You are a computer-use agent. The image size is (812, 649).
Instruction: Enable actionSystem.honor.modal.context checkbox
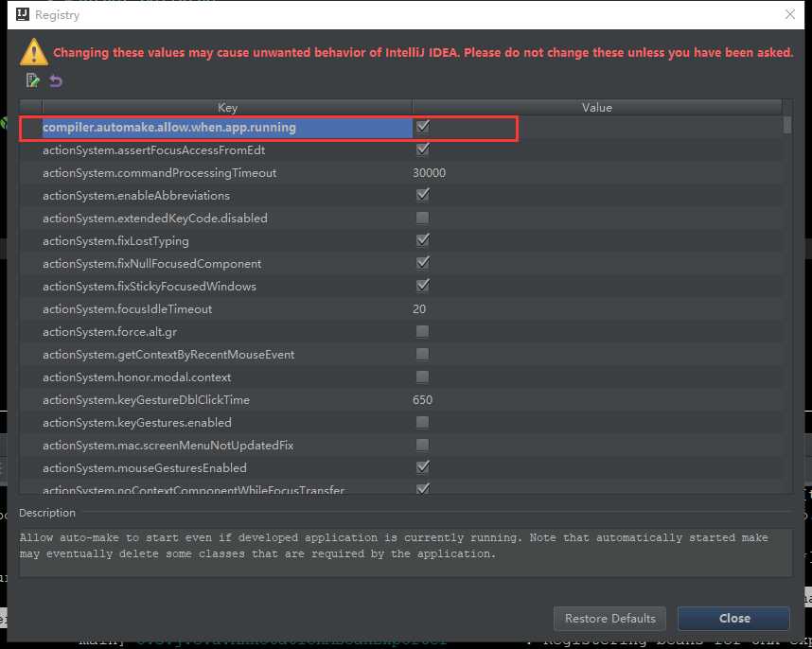coord(423,377)
